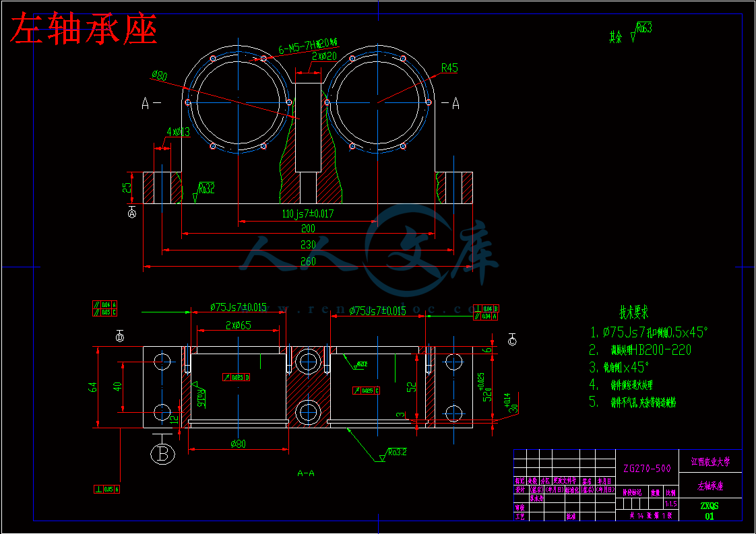Click technical requirement line 5
Image resolution: width=756 pixels, height=534 pixels.
(x=633, y=402)
